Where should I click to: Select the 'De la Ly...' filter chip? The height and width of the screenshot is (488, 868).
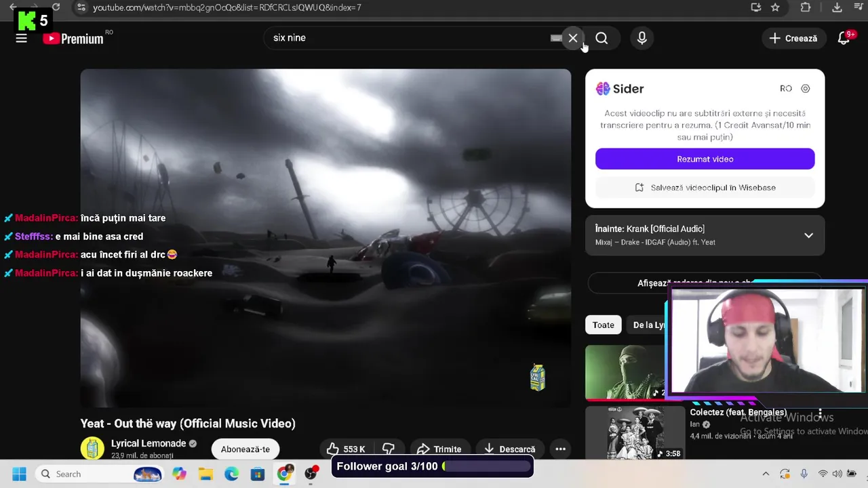coord(648,325)
